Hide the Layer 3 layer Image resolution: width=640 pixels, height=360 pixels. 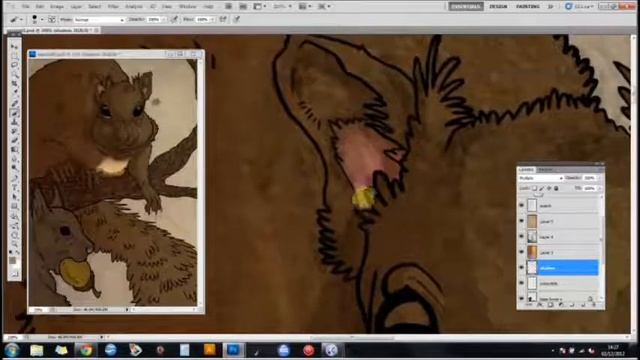[522, 252]
